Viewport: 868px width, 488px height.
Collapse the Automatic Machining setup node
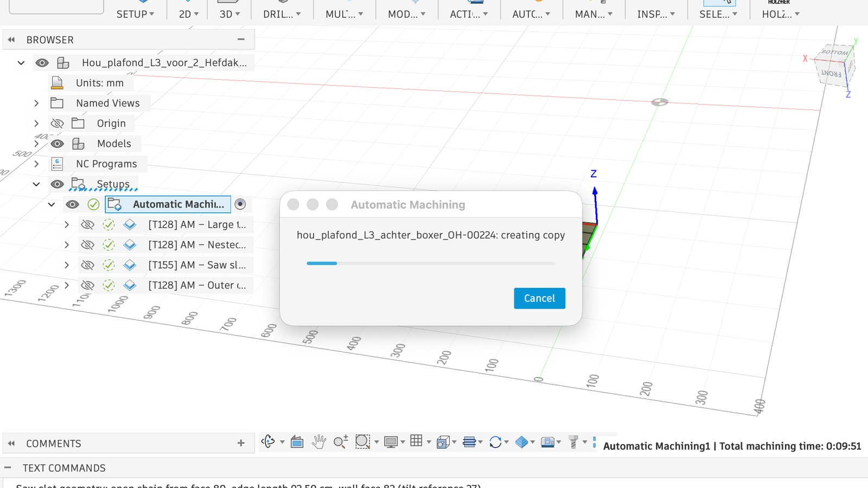[x=52, y=204]
